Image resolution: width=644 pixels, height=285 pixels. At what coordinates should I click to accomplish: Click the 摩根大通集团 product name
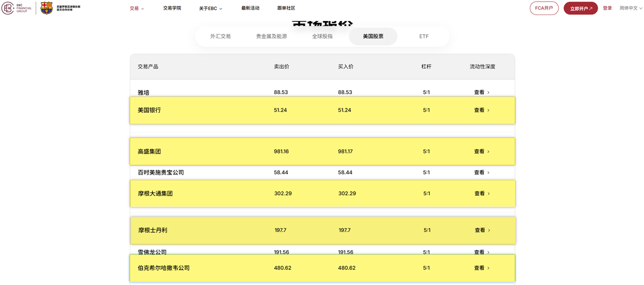pyautogui.click(x=155, y=193)
